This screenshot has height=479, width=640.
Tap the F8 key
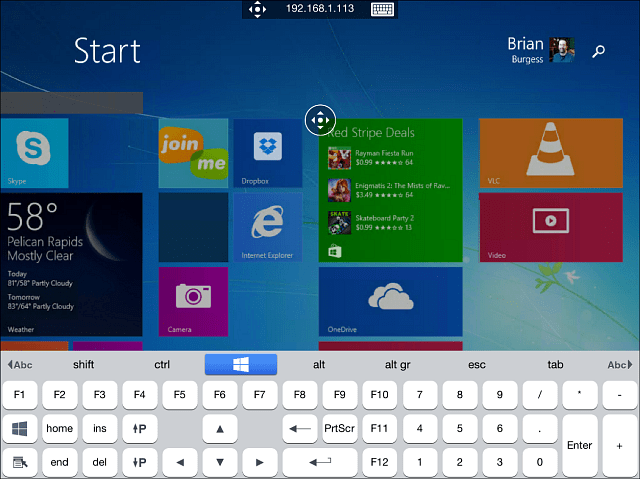(300, 395)
